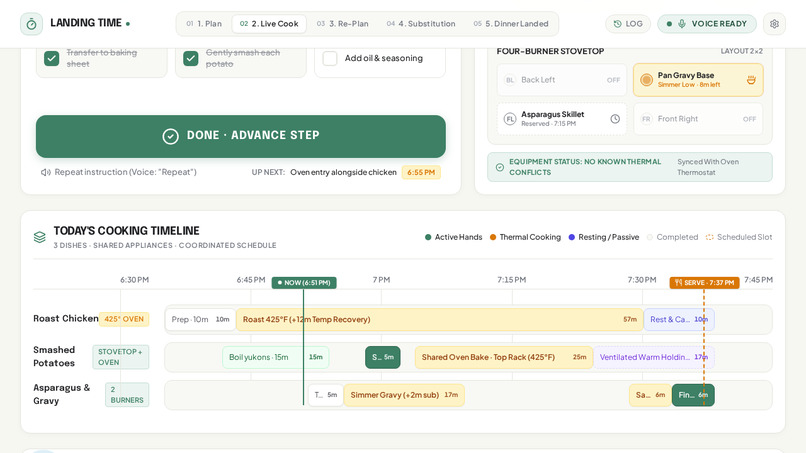This screenshot has width=806, height=453.
Task: Switch to the 1. Plan tab
Action: [x=204, y=24]
